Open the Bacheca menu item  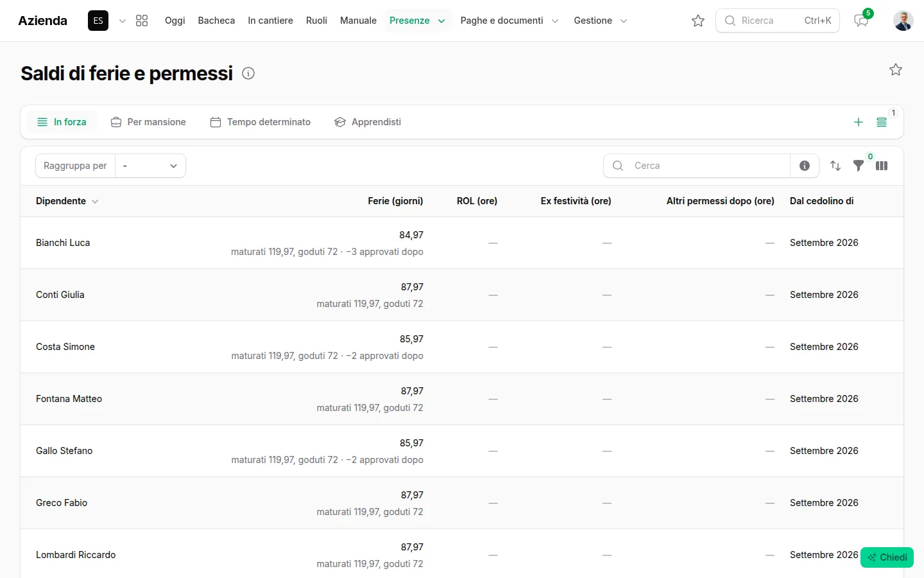(216, 21)
